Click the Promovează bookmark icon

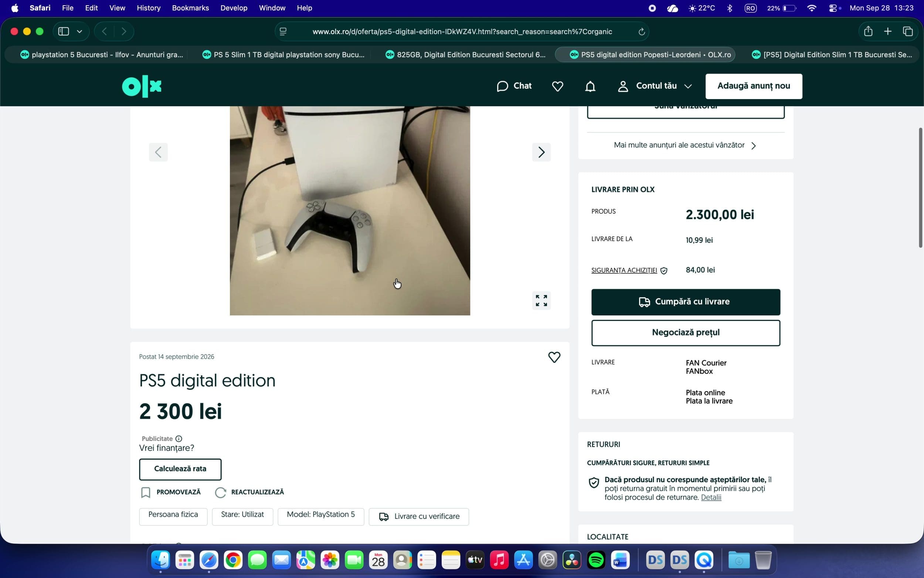click(146, 492)
